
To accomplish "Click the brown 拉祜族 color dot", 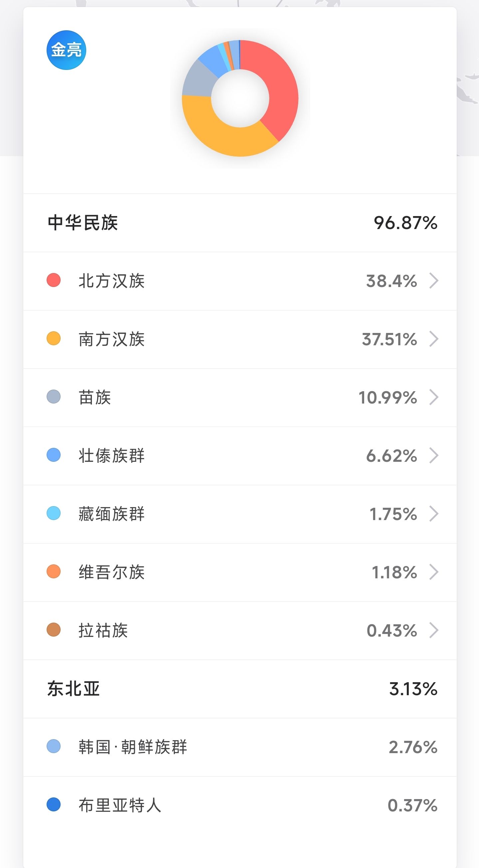I will coord(54,630).
